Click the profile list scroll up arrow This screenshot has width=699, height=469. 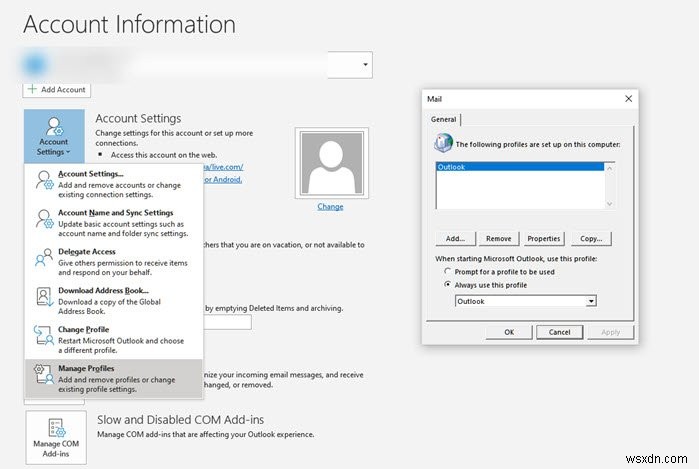[x=609, y=168]
